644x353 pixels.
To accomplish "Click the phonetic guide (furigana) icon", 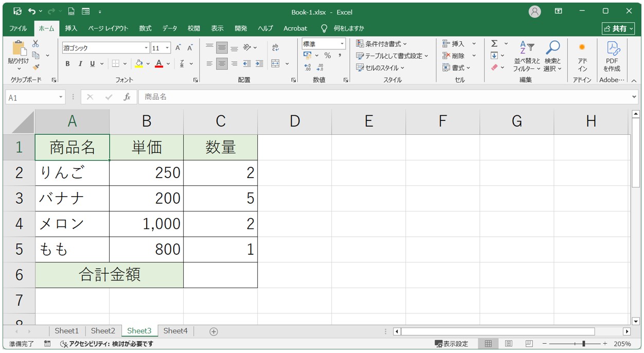I will click(x=182, y=64).
